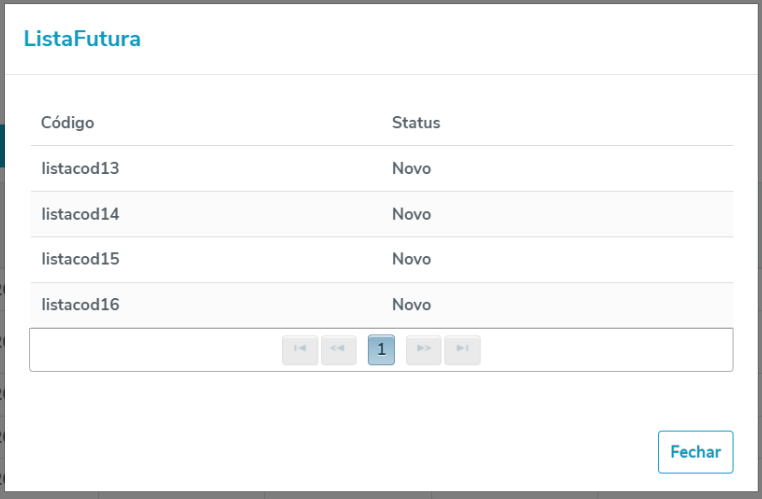Click the blank right side of the paginator bar
This screenshot has width=762, height=499.
tap(610, 349)
